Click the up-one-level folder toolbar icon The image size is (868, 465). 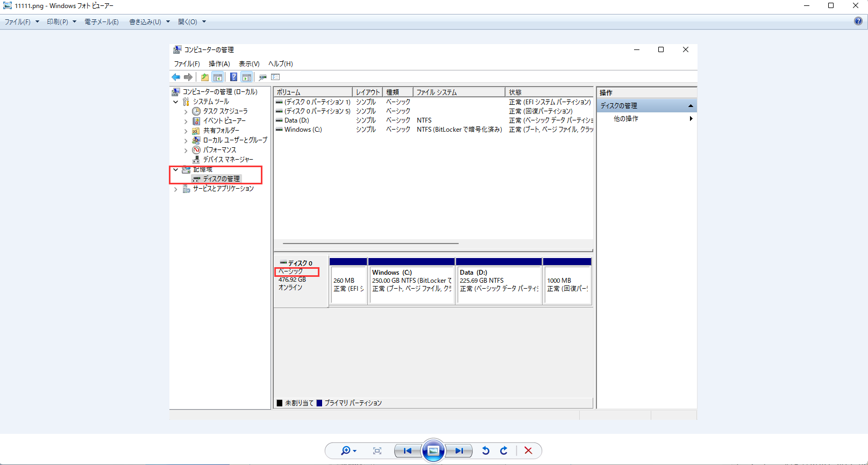click(205, 77)
